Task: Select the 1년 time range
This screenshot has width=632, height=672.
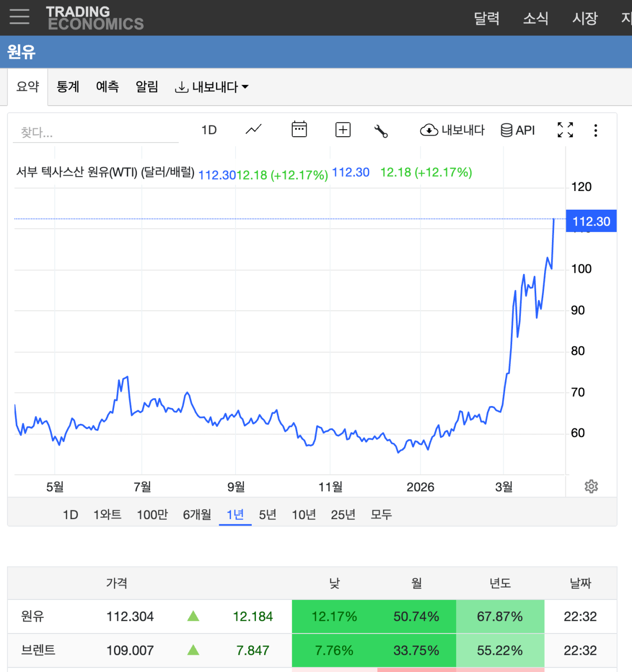Action: point(235,515)
